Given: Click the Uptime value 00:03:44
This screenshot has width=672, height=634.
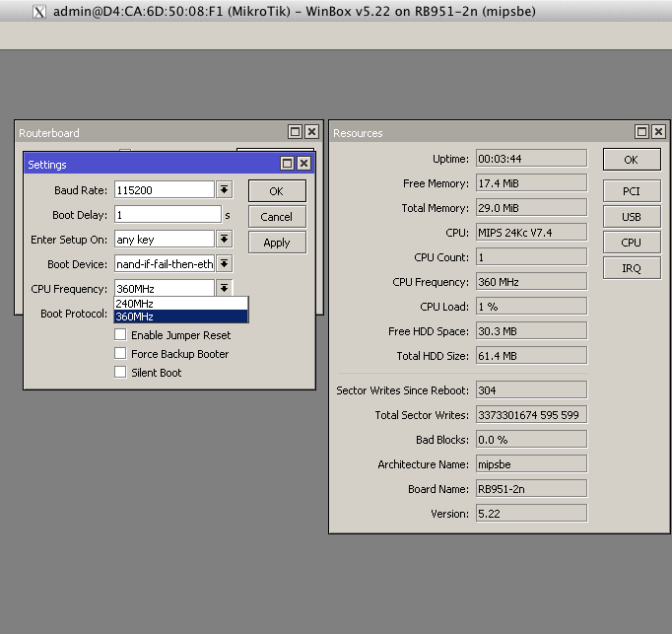Looking at the screenshot, I should 531,159.
